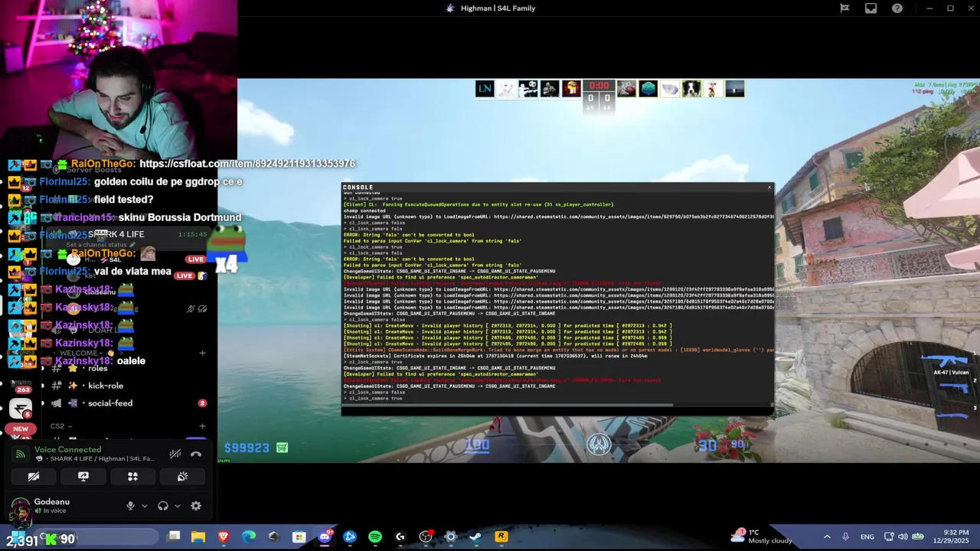Open Discord activities launcher button
The width and height of the screenshot is (980, 551).
(x=132, y=476)
